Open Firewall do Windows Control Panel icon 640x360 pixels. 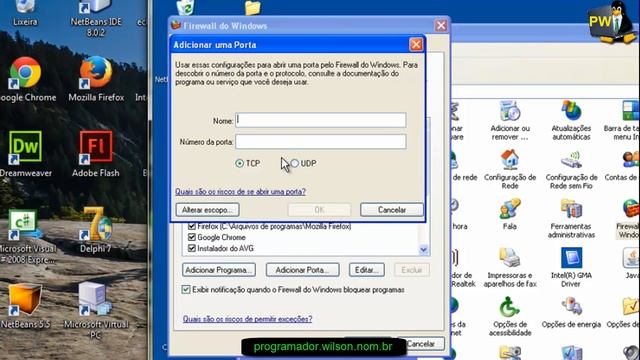[x=631, y=209]
